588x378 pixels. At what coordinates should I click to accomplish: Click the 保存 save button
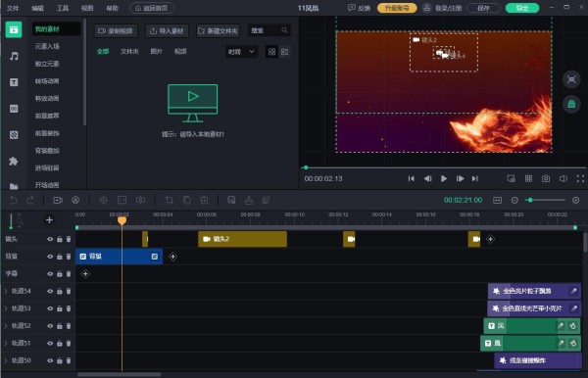[484, 8]
